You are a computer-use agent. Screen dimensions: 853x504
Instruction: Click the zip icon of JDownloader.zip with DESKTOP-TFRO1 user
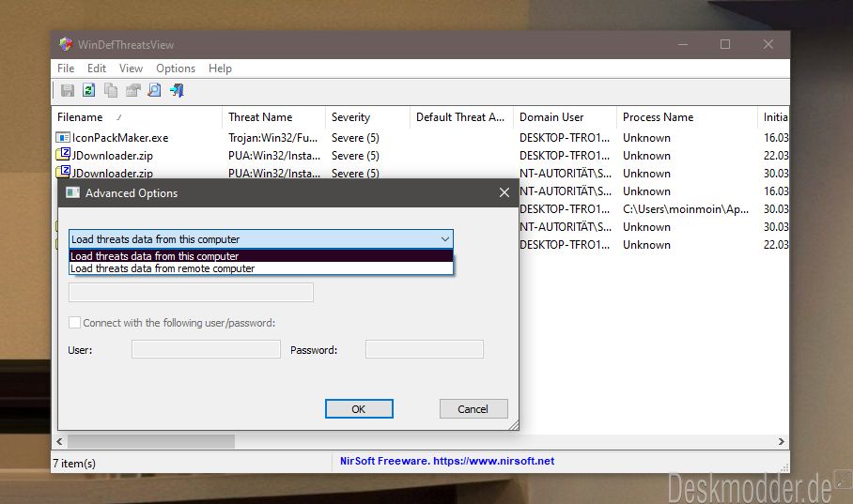tap(63, 155)
